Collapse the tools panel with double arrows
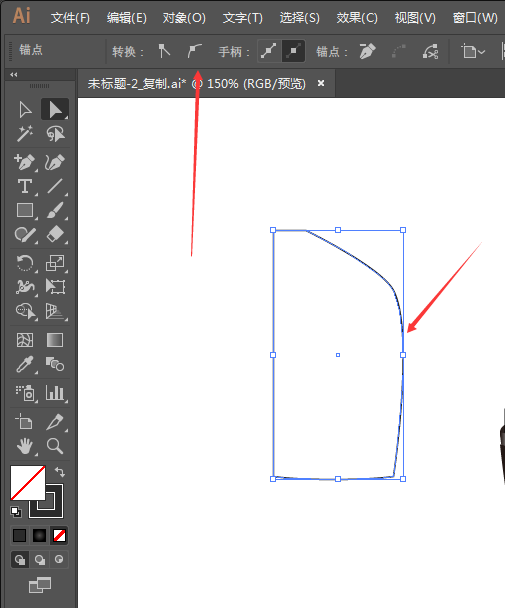This screenshot has width=505, height=608. (x=14, y=74)
